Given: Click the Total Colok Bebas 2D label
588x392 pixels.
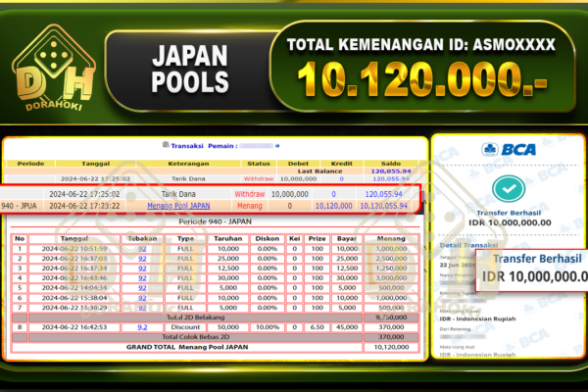Looking at the screenshot, I should (x=195, y=337).
